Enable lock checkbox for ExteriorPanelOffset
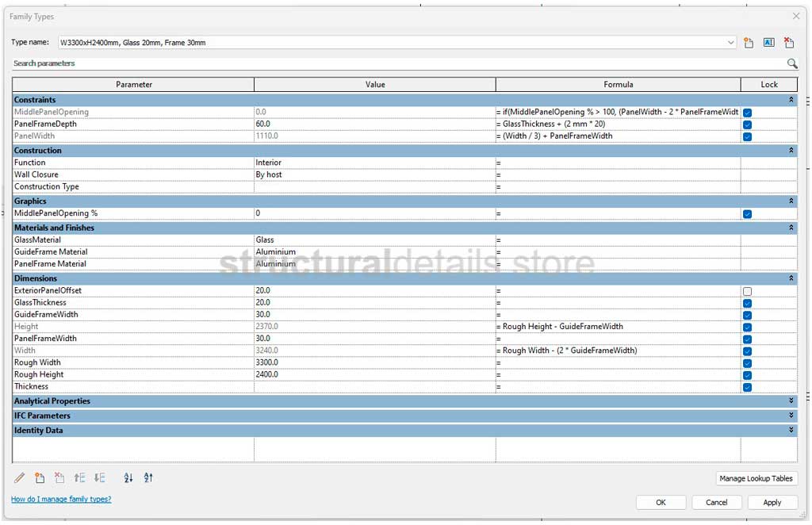812x525 pixels. coord(747,291)
